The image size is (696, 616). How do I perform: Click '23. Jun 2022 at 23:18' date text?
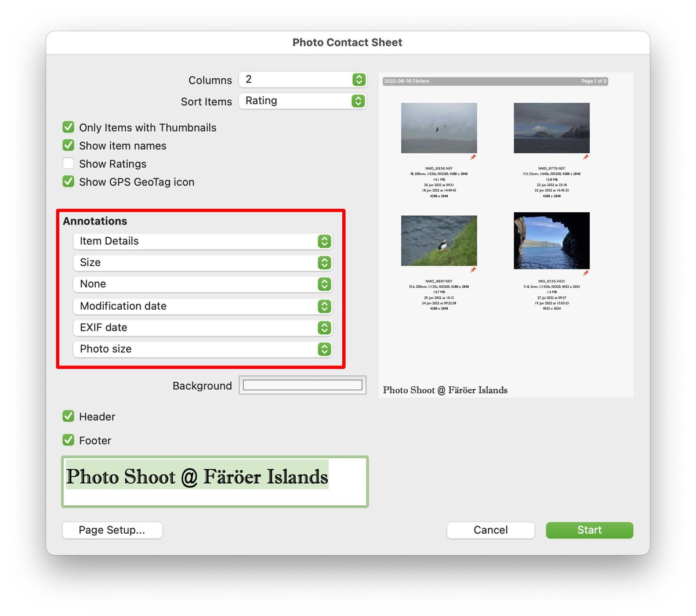point(552,185)
